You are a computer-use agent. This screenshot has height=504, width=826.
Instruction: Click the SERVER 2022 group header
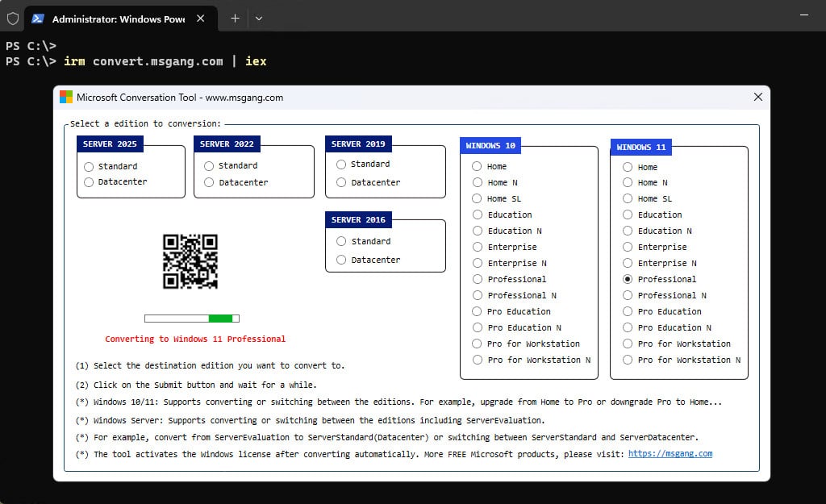click(x=227, y=144)
